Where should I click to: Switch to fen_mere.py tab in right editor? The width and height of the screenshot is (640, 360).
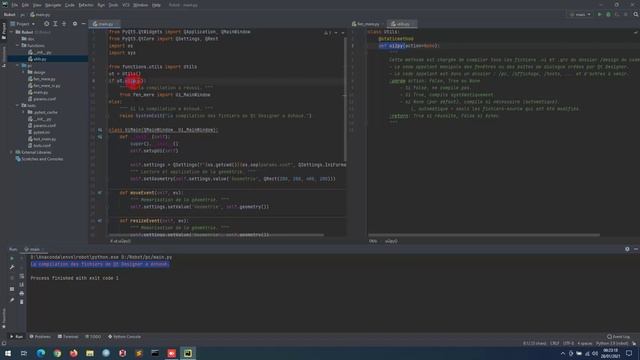coord(367,24)
